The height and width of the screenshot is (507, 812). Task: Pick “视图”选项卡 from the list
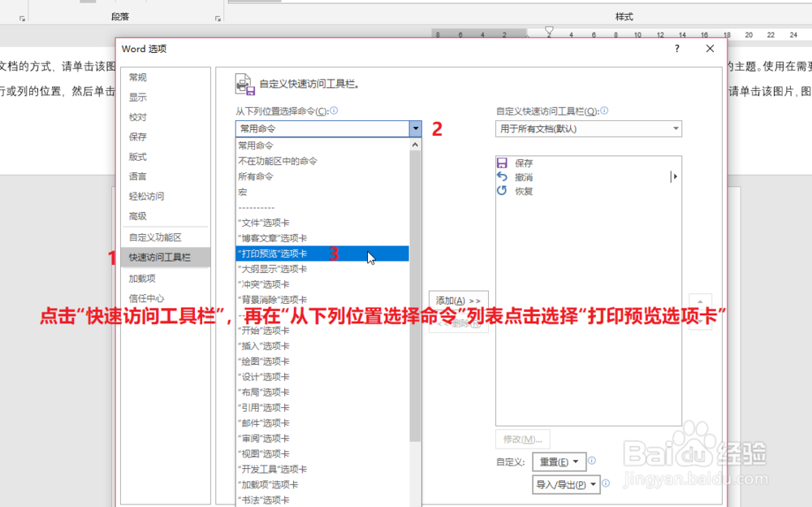[x=322, y=453]
